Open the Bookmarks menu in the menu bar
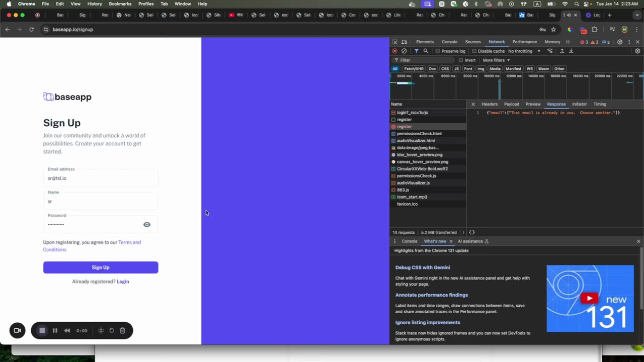This screenshot has height=362, width=644. [x=120, y=4]
